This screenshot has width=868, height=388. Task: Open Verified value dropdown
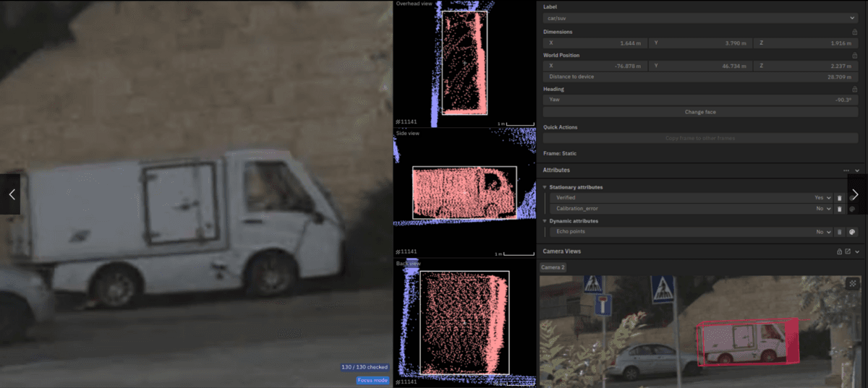[823, 197]
